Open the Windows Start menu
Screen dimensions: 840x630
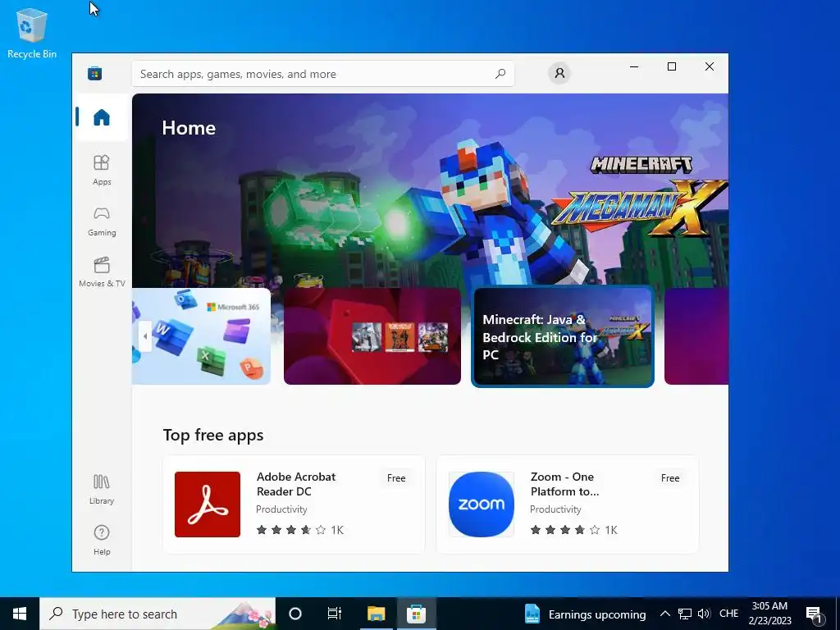click(20, 614)
